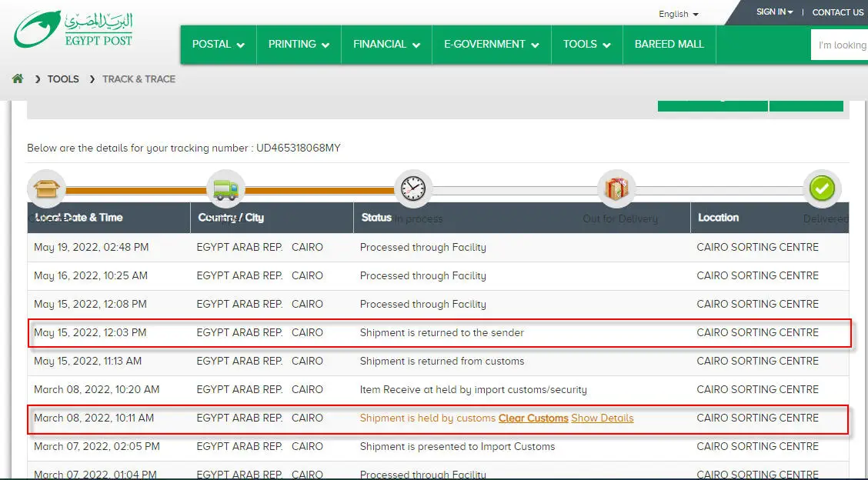
Task: Click the delivery truck progress icon
Action: point(225,188)
